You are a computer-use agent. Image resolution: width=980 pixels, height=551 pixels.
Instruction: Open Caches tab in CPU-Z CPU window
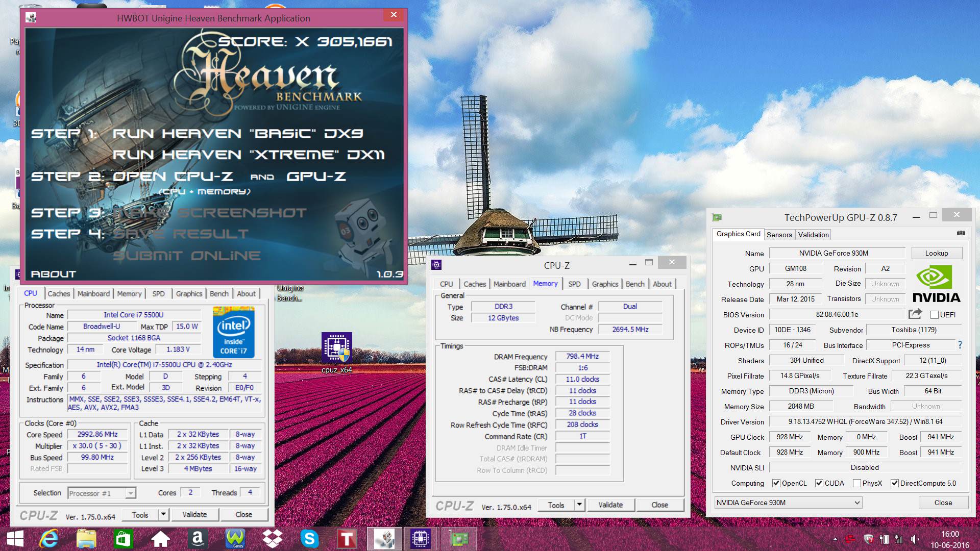[59, 294]
